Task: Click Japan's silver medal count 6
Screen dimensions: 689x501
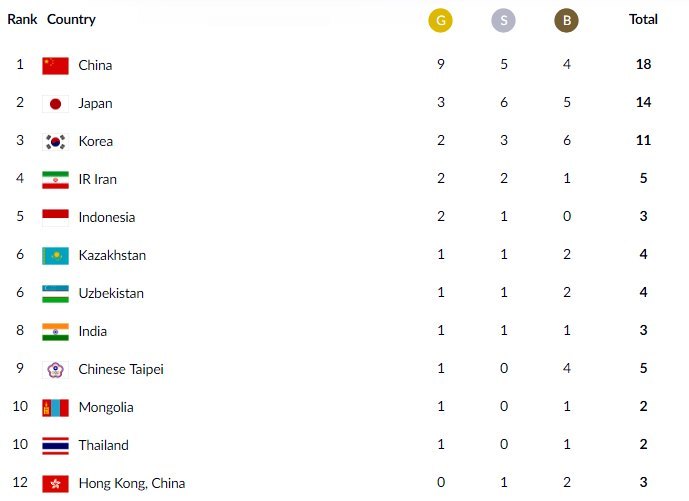Action: [x=504, y=104]
